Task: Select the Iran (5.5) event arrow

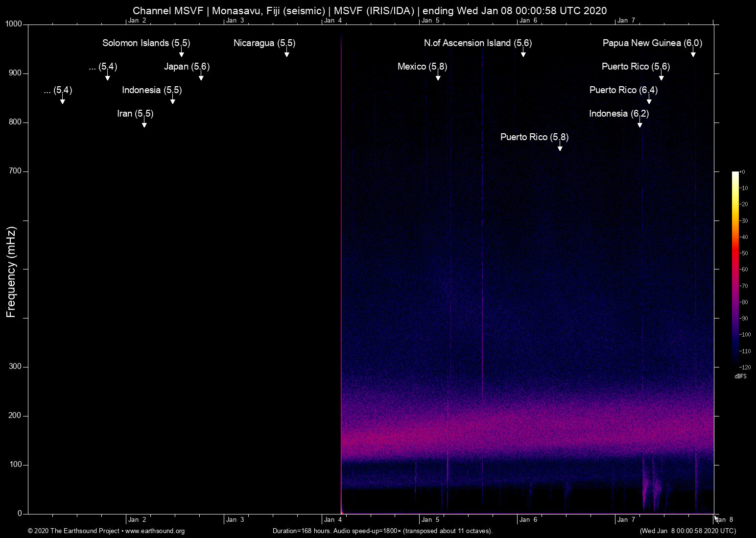Action: (x=144, y=125)
